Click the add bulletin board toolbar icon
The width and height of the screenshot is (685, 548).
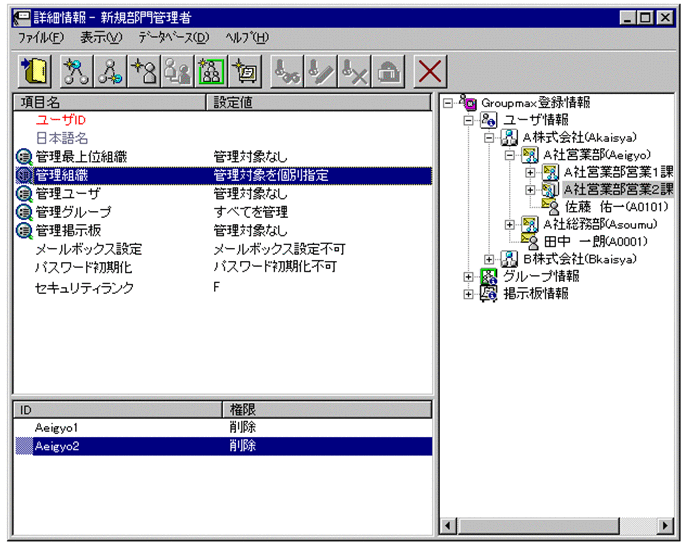coord(246,71)
